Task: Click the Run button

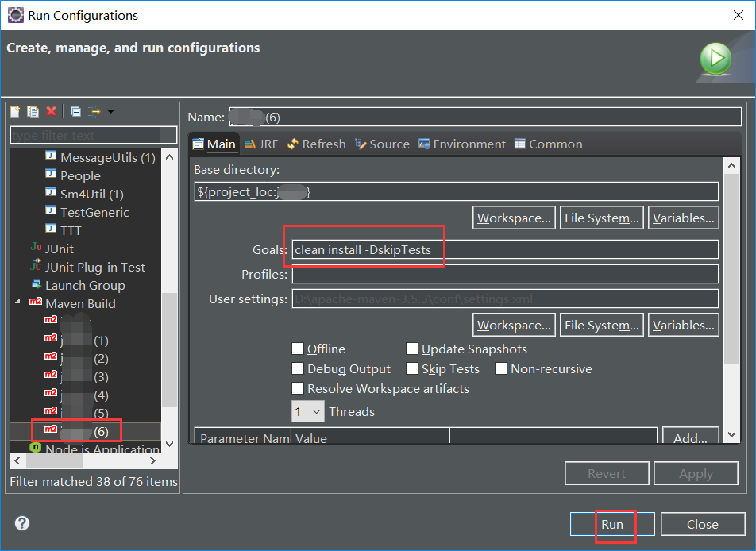Action: click(x=612, y=524)
